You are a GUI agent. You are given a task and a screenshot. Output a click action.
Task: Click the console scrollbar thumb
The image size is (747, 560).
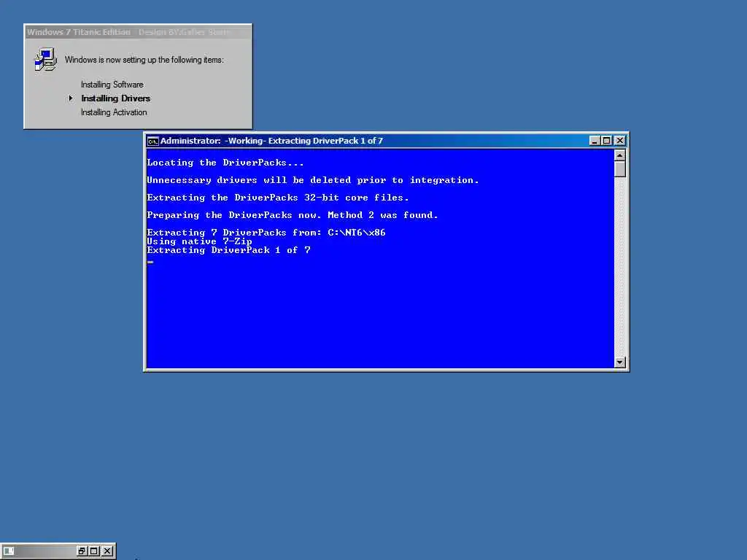(x=619, y=168)
